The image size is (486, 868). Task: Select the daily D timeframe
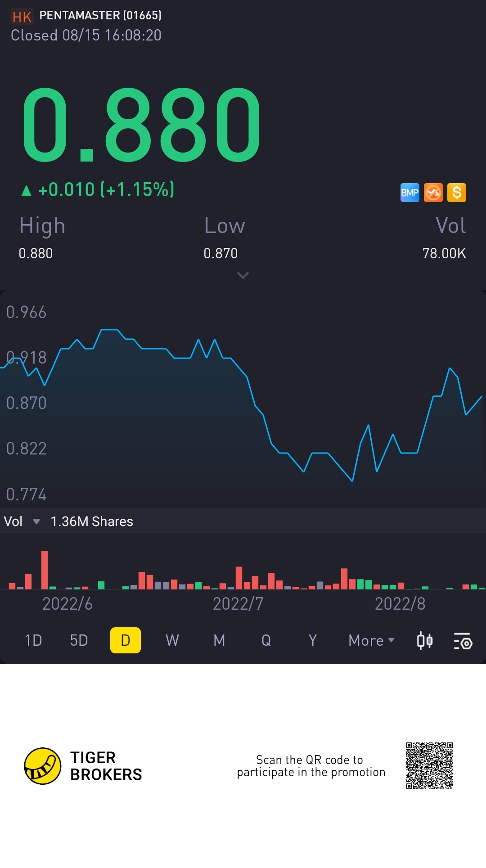tap(126, 640)
